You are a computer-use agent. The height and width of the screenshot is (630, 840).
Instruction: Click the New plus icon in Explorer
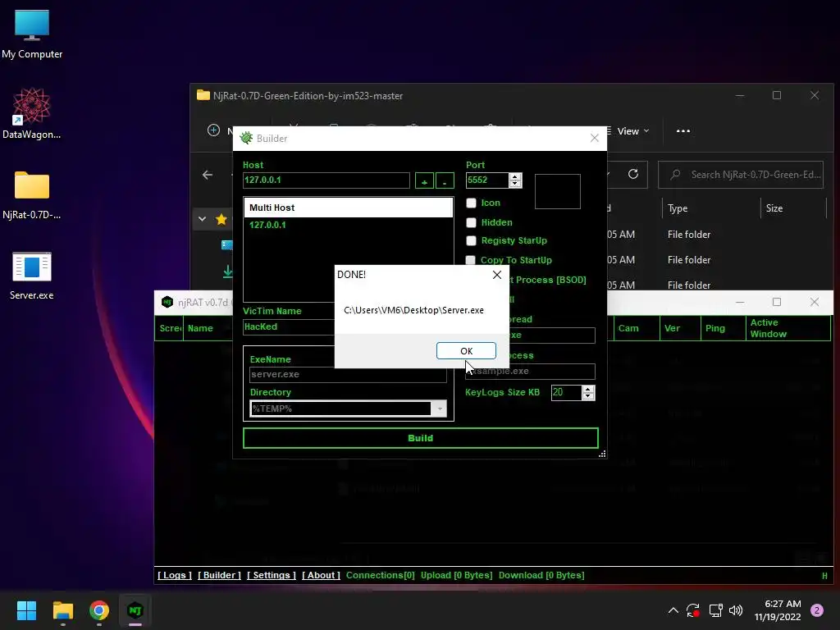pos(213,130)
